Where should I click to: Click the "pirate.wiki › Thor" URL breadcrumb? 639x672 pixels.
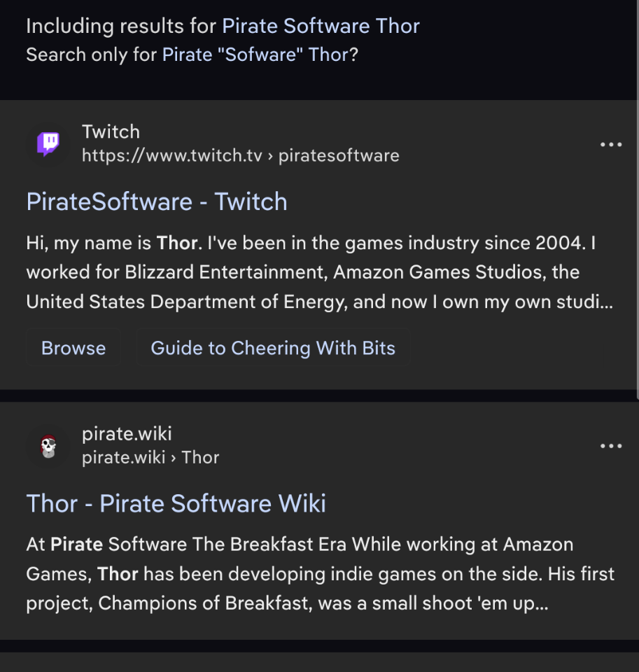point(150,458)
